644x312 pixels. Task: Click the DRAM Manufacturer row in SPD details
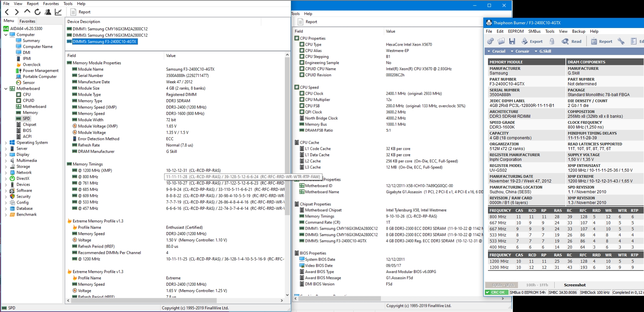(x=175, y=151)
